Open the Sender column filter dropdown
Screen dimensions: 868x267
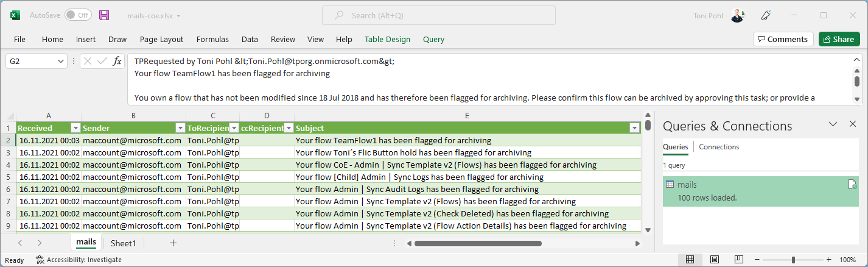[x=180, y=128]
